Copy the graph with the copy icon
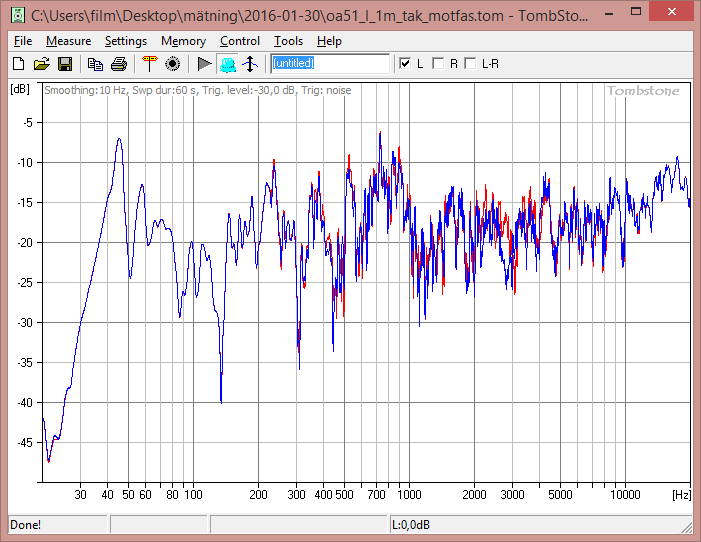The width and height of the screenshot is (701, 542). [95, 64]
